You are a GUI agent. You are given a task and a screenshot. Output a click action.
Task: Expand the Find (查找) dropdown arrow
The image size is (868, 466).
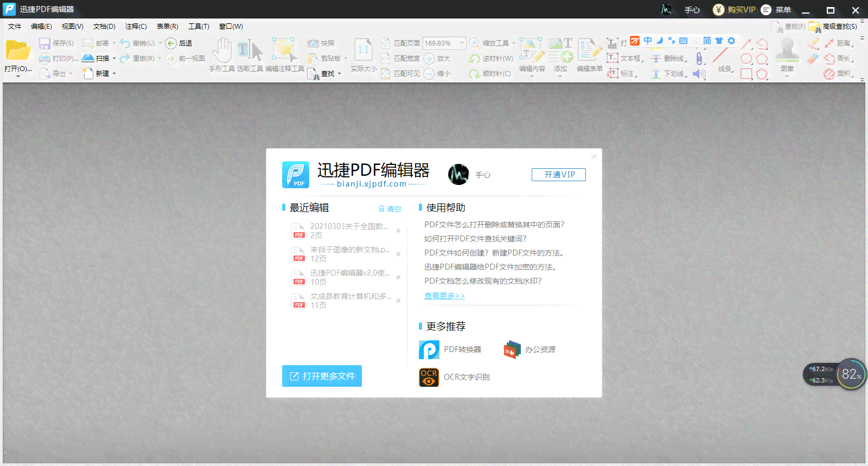(x=339, y=74)
